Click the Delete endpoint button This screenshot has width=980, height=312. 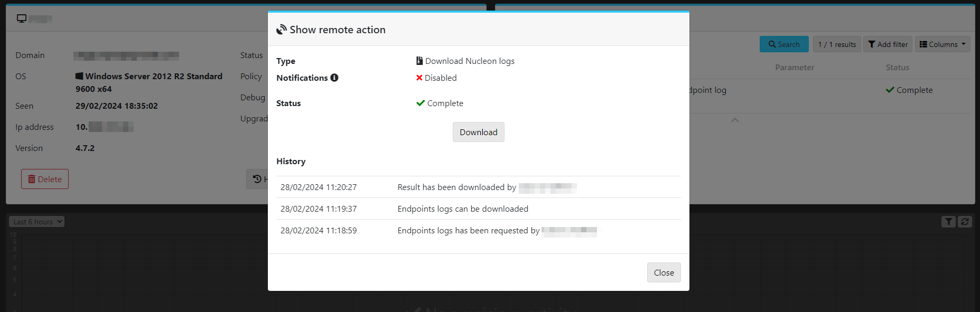tap(45, 179)
